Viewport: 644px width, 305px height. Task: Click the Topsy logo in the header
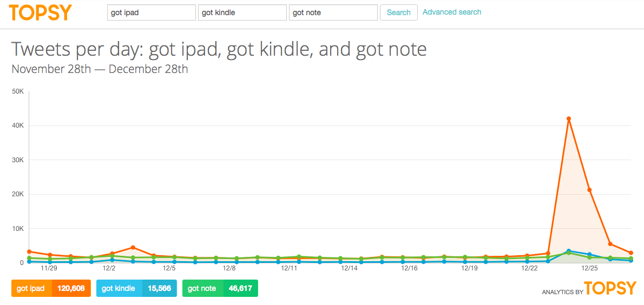41,12
